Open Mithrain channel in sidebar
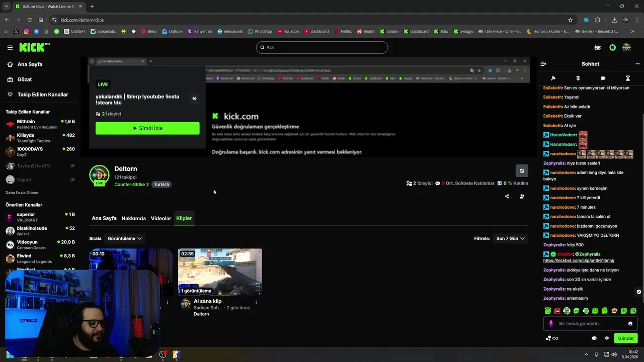This screenshot has height=362, width=644. coord(40,124)
